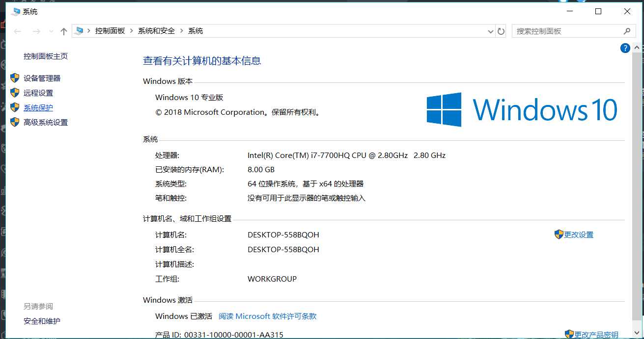Select 控制面板 in the breadcrumb path
The height and width of the screenshot is (339, 644).
coord(110,31)
